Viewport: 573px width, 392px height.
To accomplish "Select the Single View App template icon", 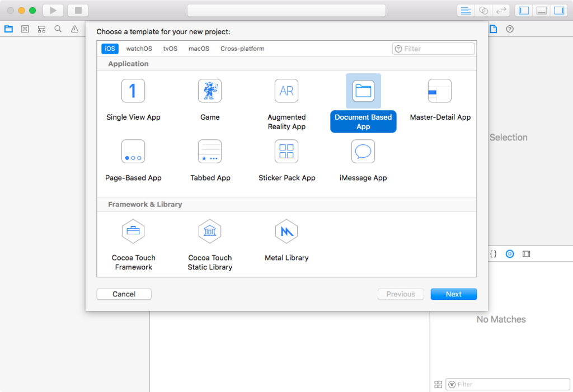I will point(133,91).
